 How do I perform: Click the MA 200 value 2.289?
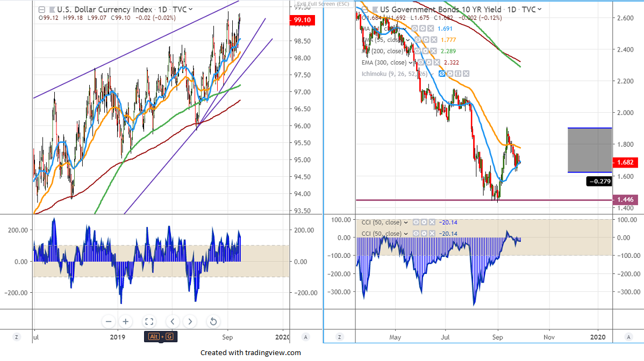[x=448, y=51]
